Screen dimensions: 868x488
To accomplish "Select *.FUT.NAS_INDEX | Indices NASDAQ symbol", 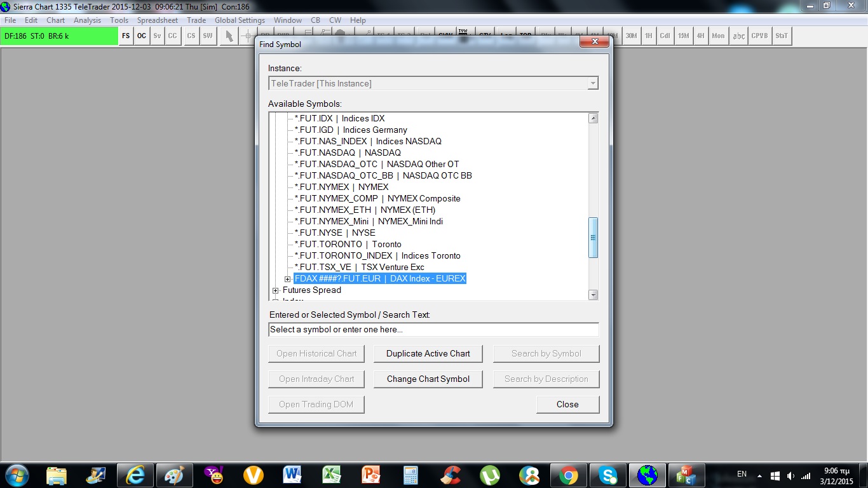I will (x=368, y=141).
